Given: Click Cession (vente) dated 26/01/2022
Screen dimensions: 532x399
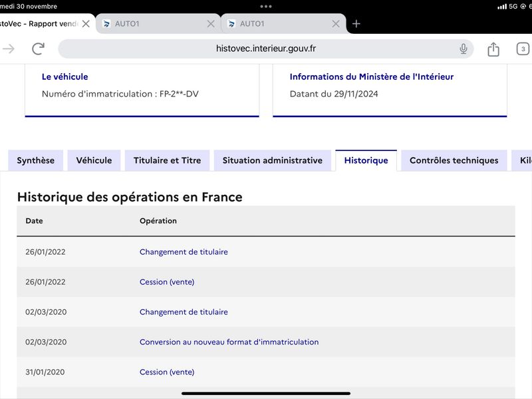Looking at the screenshot, I should (167, 282).
